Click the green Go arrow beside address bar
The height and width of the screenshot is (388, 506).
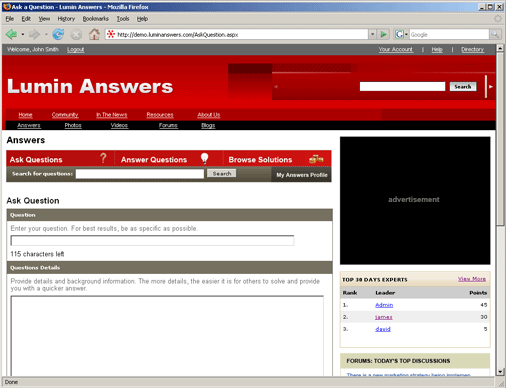coord(384,34)
